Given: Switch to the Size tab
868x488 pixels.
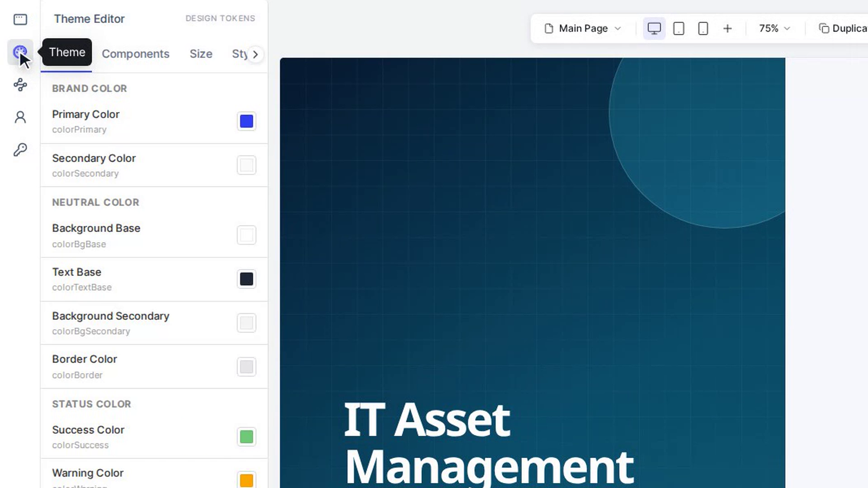Looking at the screenshot, I should 201,54.
